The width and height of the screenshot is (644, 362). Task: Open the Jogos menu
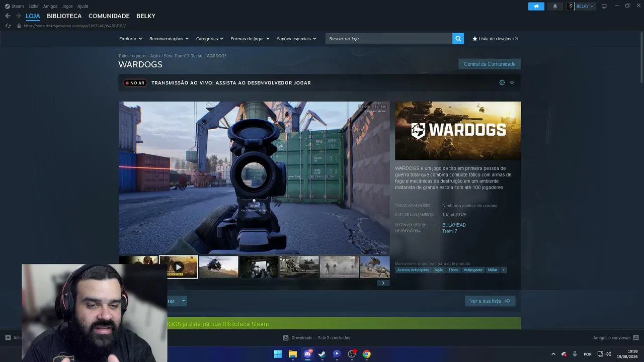click(x=67, y=6)
